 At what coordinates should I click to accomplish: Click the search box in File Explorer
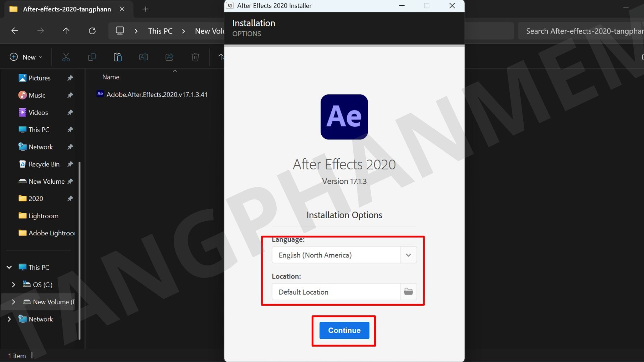point(581,31)
